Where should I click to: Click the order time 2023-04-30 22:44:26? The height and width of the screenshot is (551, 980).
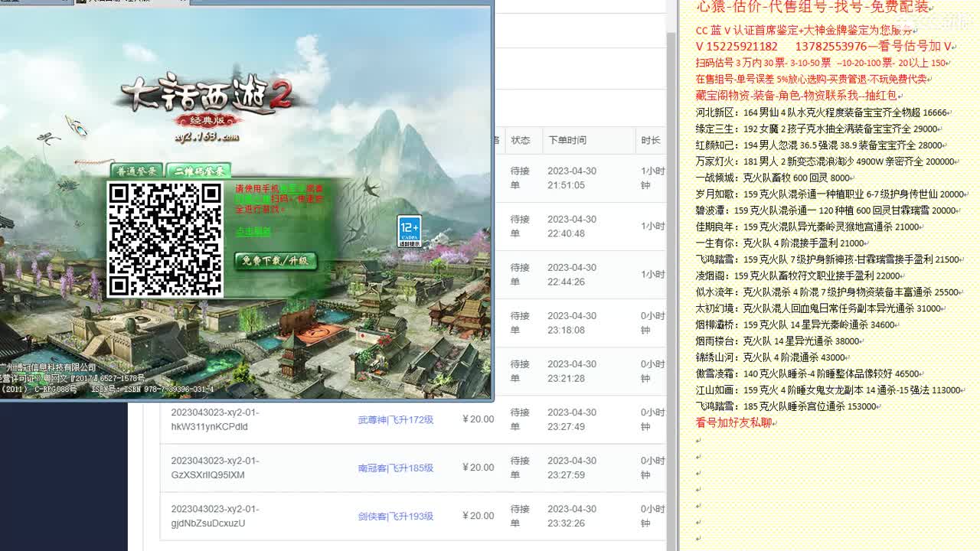coord(572,274)
